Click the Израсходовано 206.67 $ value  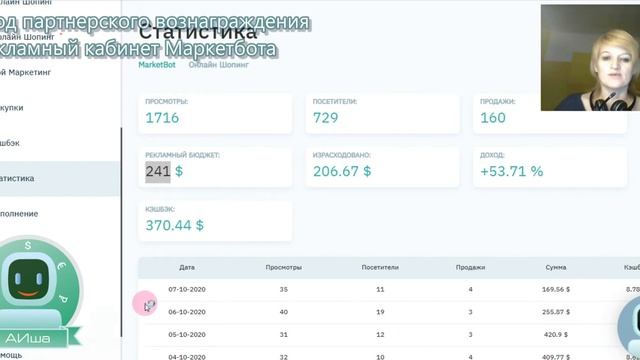coord(342,171)
